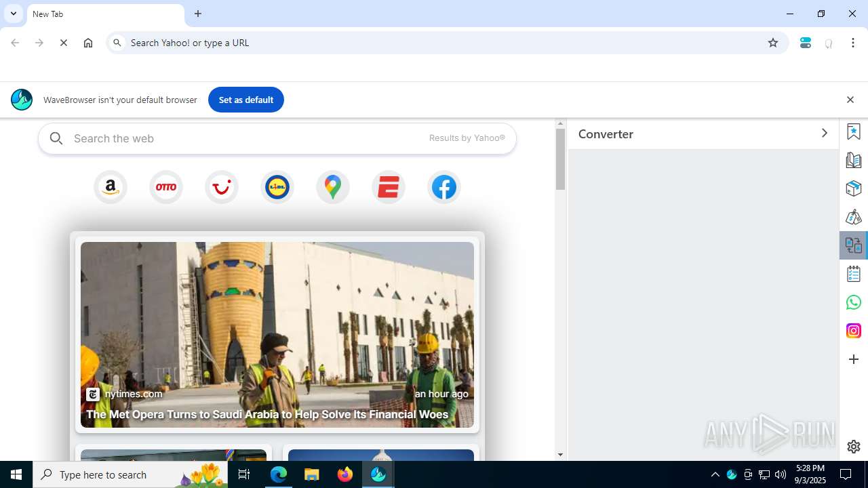
Task: Open Windows Start menu
Action: pyautogui.click(x=16, y=474)
